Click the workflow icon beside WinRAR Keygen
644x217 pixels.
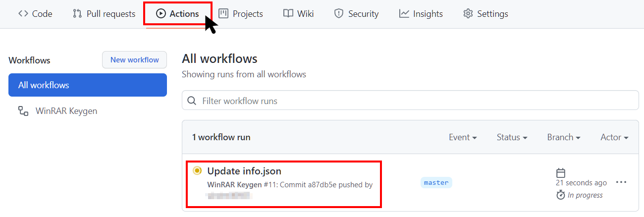point(23,111)
